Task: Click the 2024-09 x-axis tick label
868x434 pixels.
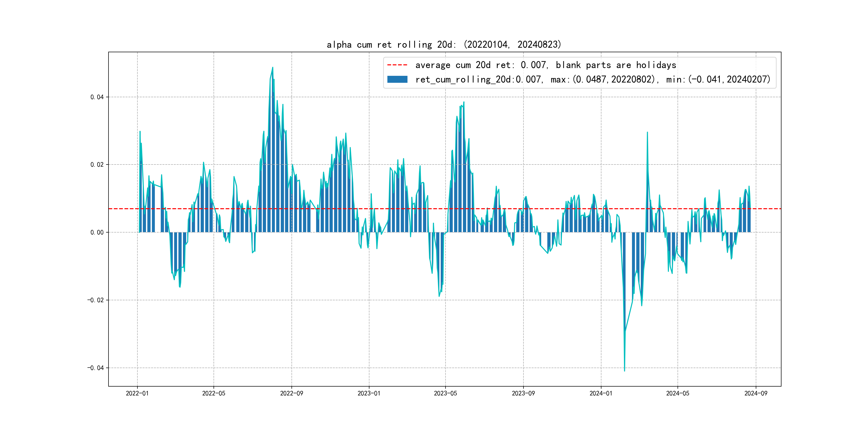Action: [756, 393]
